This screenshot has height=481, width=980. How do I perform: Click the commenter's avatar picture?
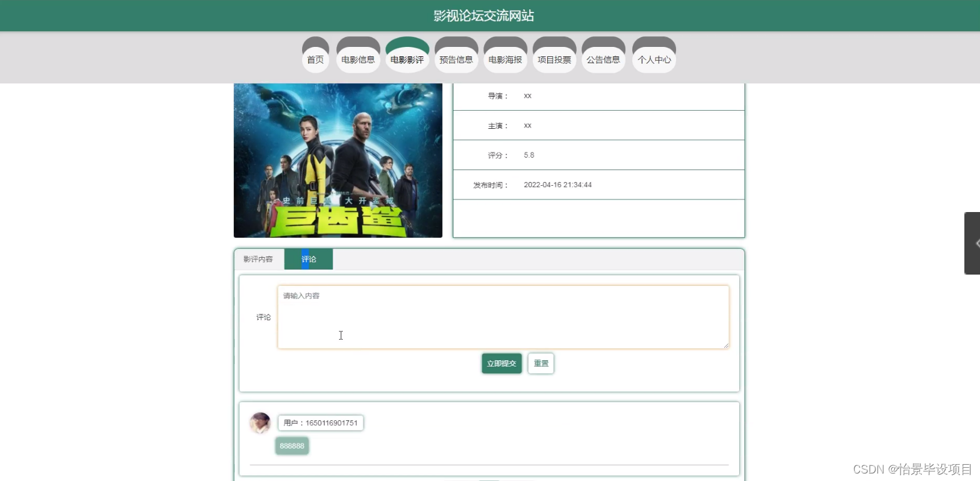[260, 423]
